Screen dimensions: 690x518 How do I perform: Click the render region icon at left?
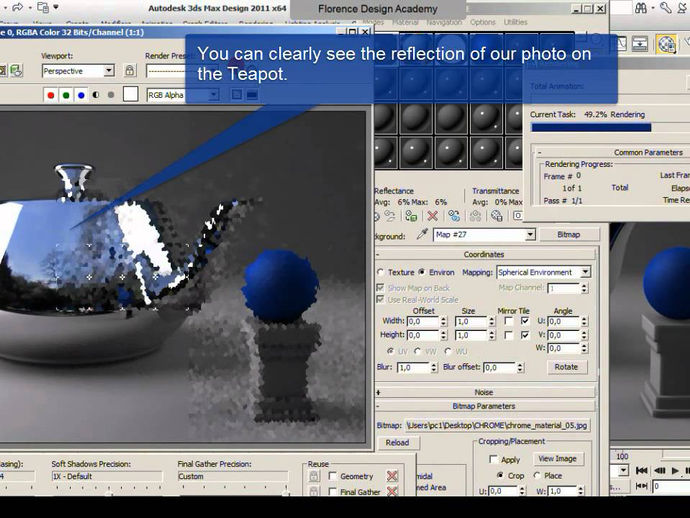pos(16,70)
